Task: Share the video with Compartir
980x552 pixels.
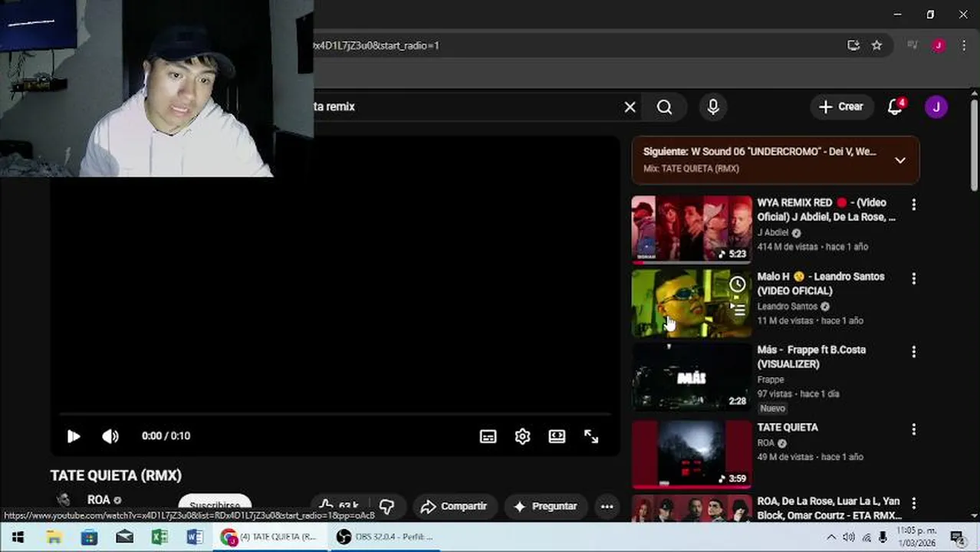Action: pos(455,506)
